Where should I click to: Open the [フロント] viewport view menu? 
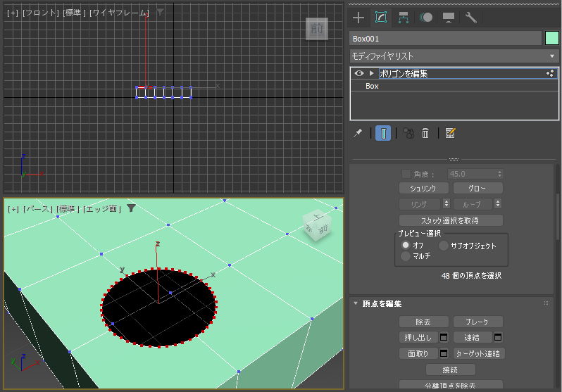[41, 13]
